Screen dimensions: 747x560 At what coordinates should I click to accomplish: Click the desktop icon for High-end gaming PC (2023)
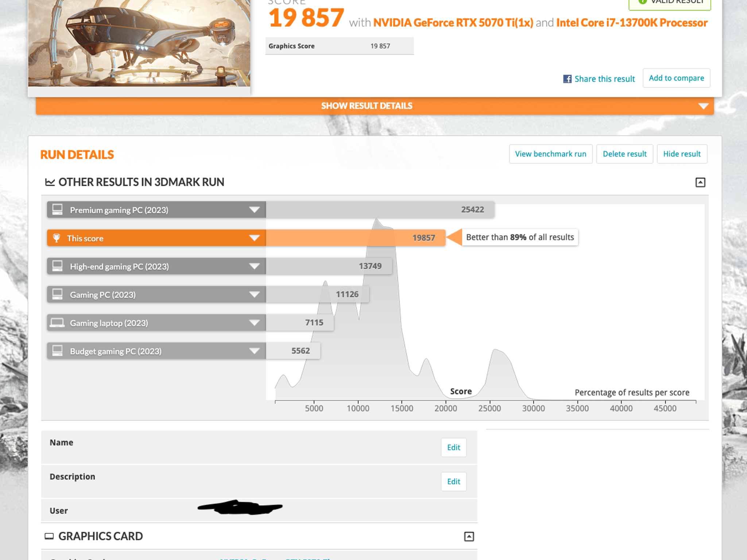57,266
